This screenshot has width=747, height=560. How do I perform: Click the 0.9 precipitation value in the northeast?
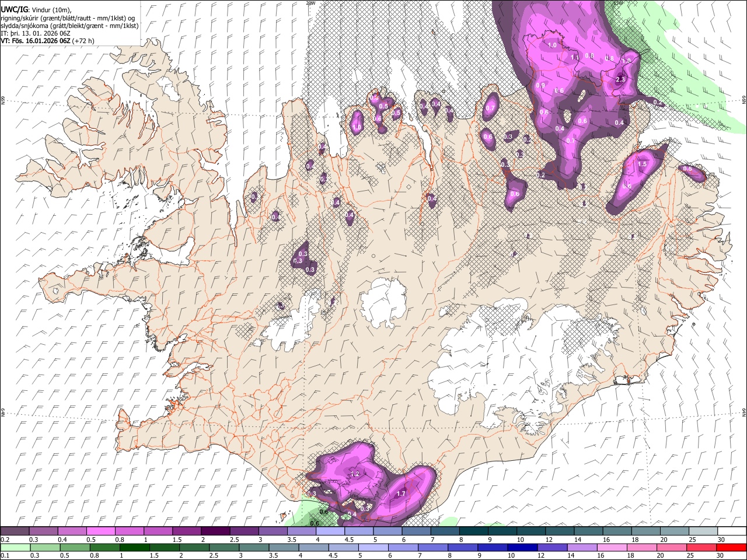[540, 86]
